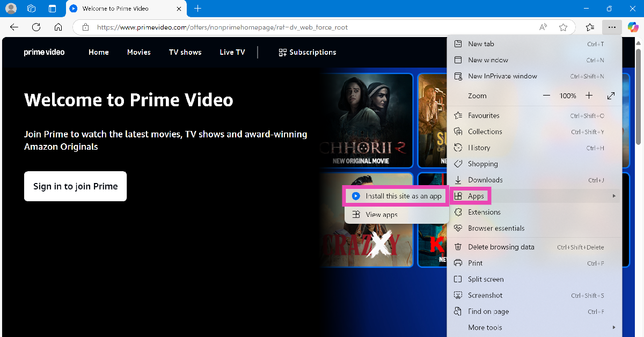Refresh the page with the reload icon
The height and width of the screenshot is (337, 644).
[36, 27]
